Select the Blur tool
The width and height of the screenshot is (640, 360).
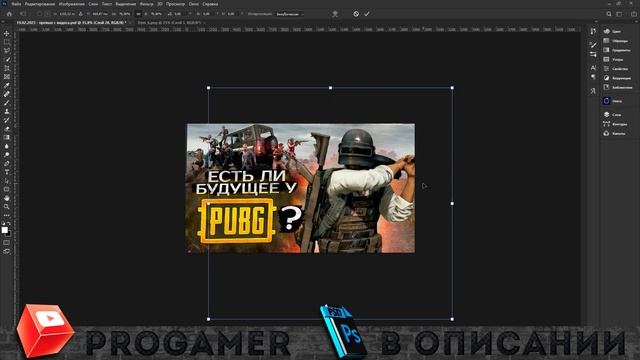click(7, 146)
